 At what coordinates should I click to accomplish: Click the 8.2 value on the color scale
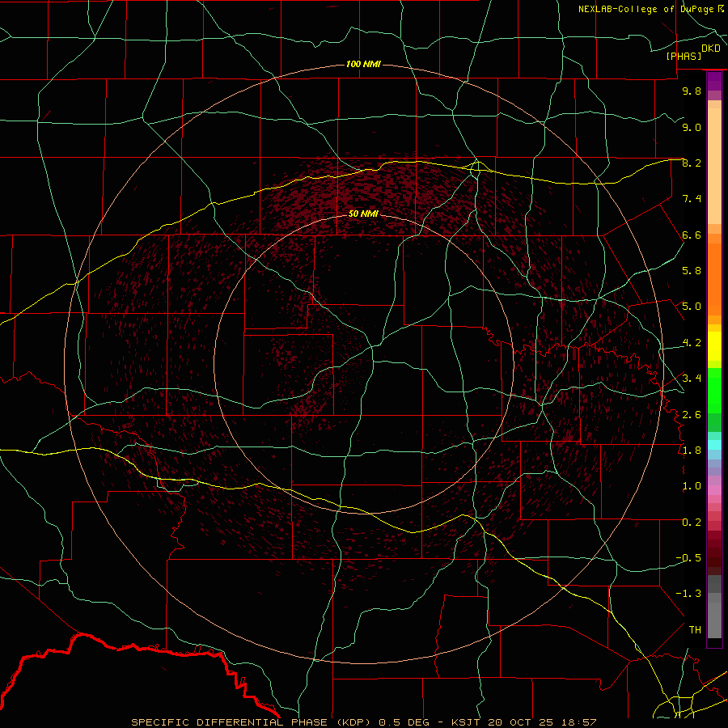tap(692, 163)
